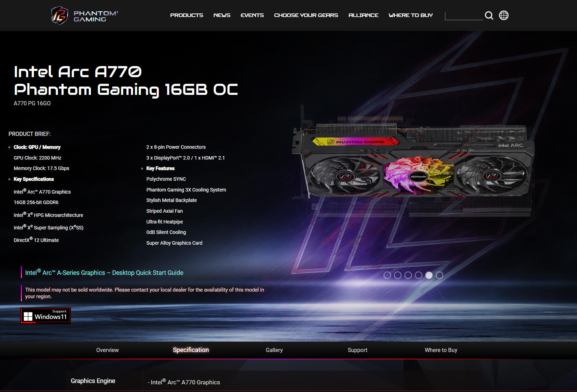
Task: Switch to the Support tab
Action: pyautogui.click(x=357, y=350)
